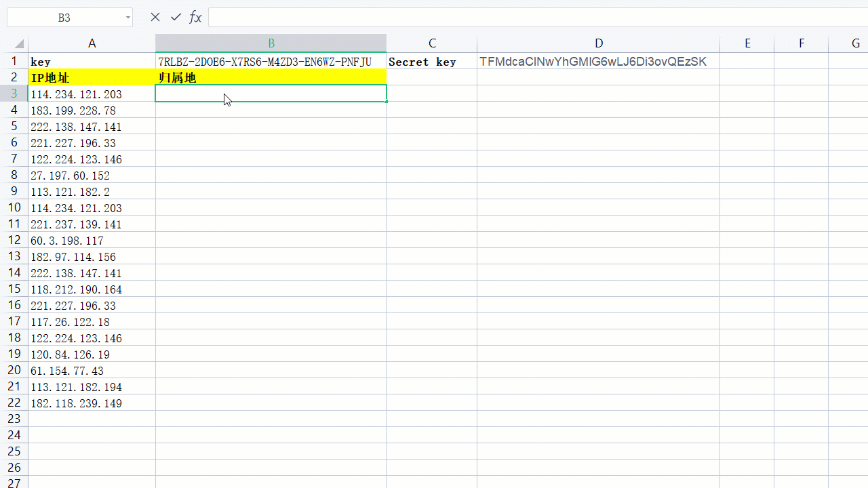Click the "key" label cell

coord(92,61)
